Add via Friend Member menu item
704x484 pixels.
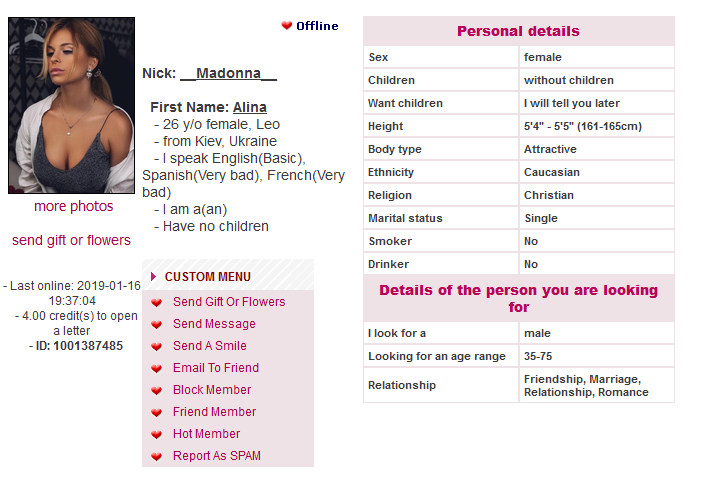[214, 412]
